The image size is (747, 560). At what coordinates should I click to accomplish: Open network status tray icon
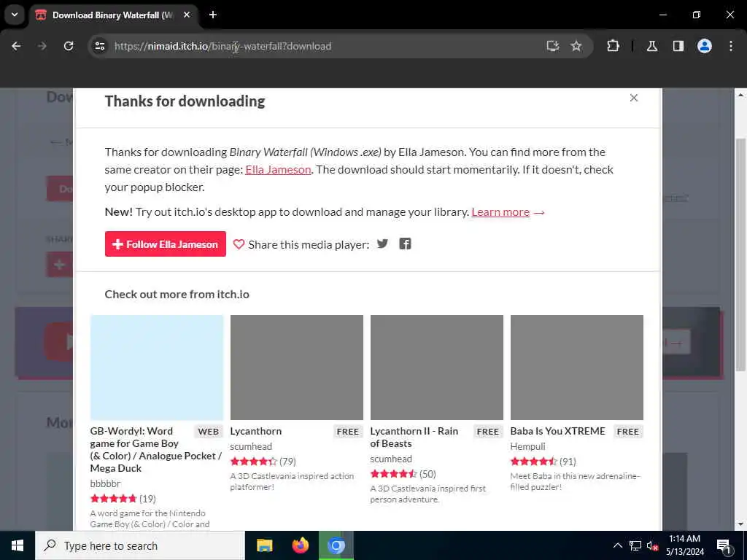tap(635, 545)
